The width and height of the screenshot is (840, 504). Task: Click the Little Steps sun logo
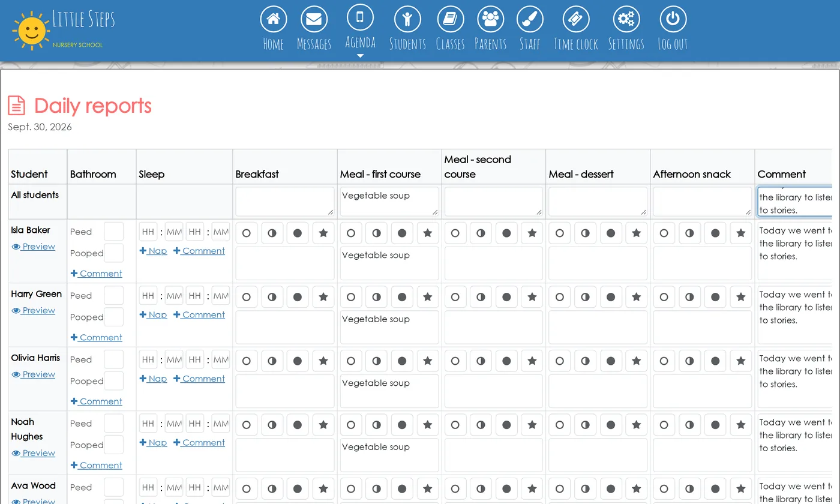click(x=31, y=30)
